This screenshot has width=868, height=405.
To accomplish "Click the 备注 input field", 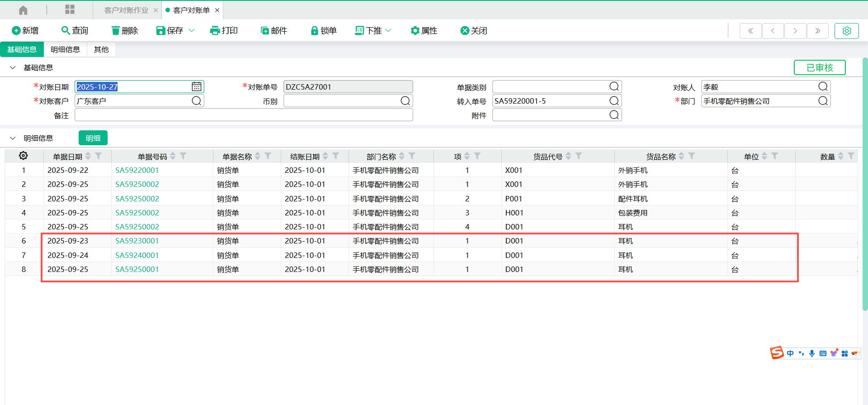I will point(244,115).
